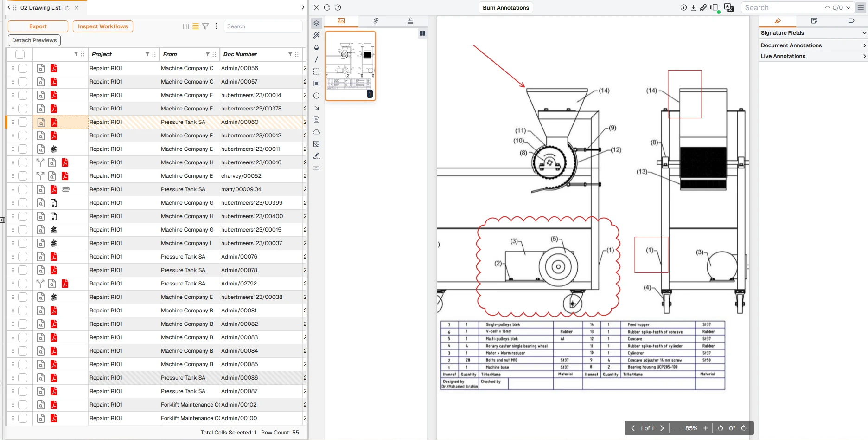Viewport: 868px width, 440px height.
Task: Pick the fill color droplet tool
Action: tap(316, 47)
